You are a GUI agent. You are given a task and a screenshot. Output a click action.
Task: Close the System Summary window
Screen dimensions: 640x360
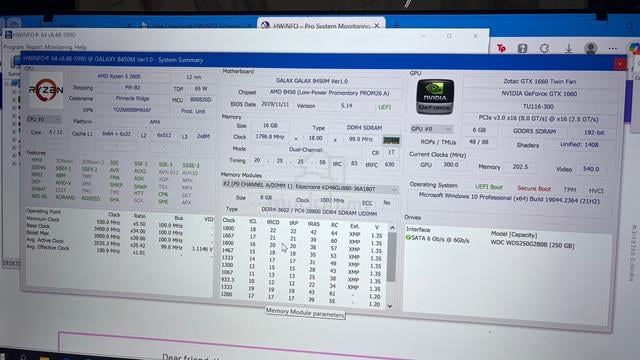pos(620,64)
